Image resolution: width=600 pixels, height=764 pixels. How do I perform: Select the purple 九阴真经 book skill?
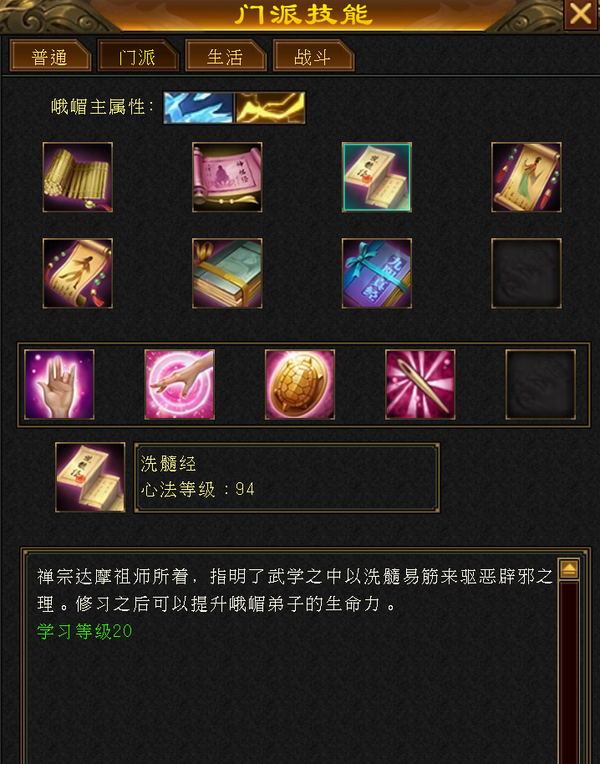click(x=377, y=273)
